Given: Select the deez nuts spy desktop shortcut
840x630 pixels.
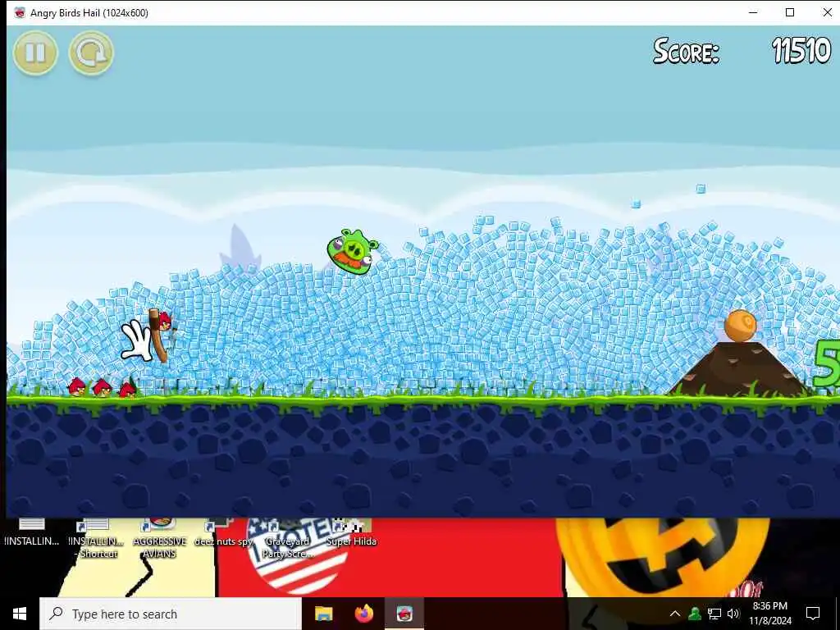Looking at the screenshot, I should pos(223,533).
